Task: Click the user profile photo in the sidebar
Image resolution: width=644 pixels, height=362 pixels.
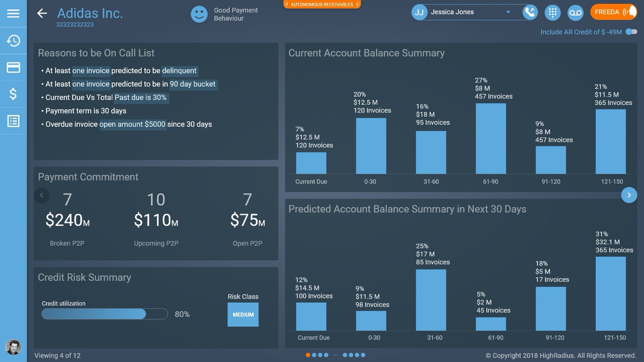Action: click(x=13, y=347)
